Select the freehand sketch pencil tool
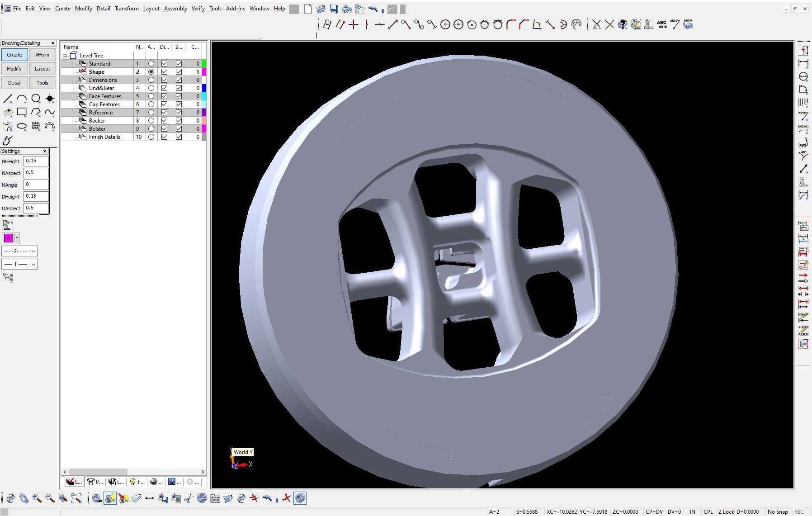This screenshot has width=812, height=516. tap(8, 140)
